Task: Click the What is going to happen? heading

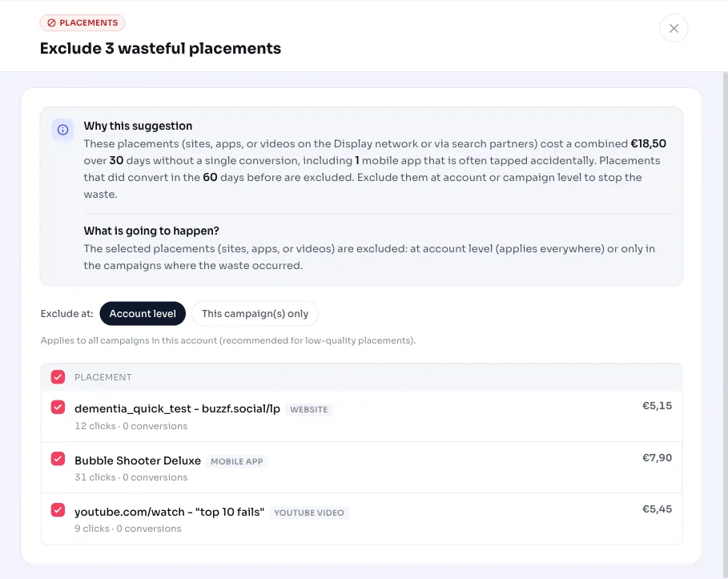Action: 151,231
